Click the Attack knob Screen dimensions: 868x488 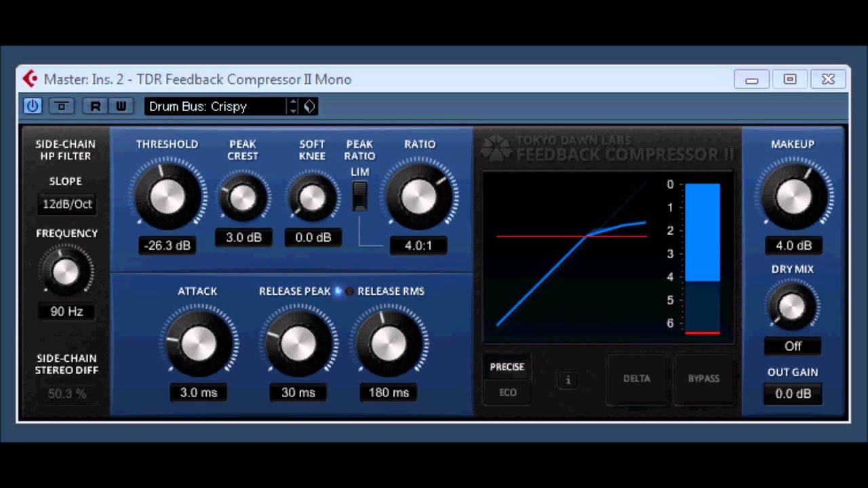[198, 344]
